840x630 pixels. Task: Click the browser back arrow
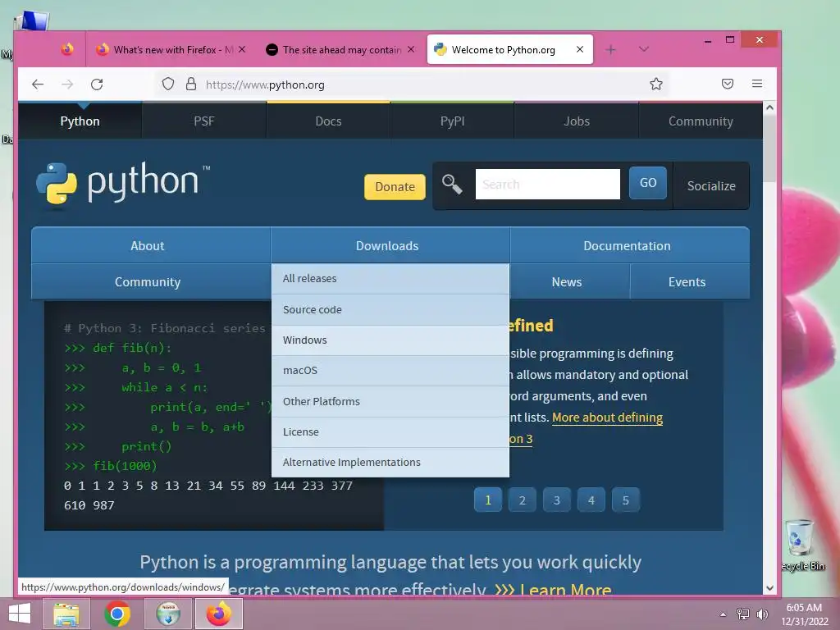[38, 84]
